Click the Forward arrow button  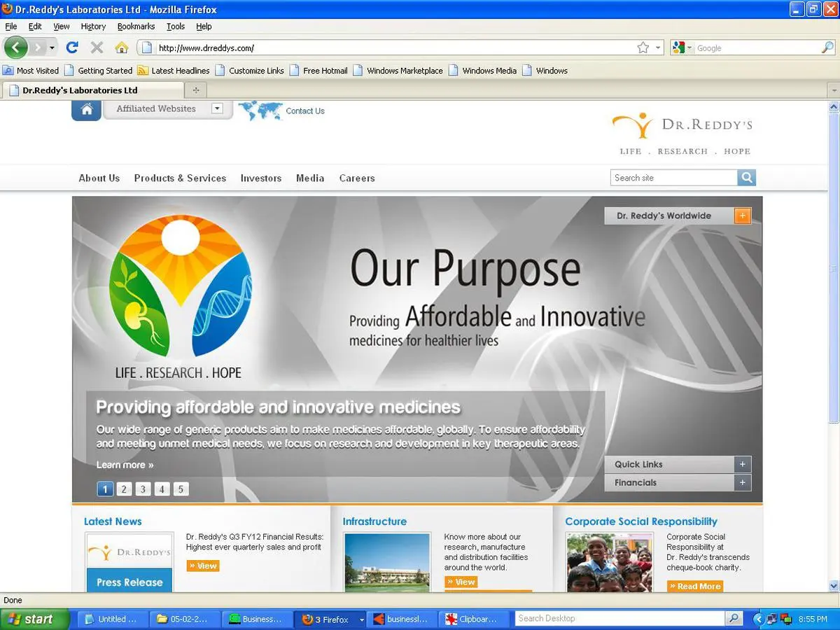click(x=37, y=48)
